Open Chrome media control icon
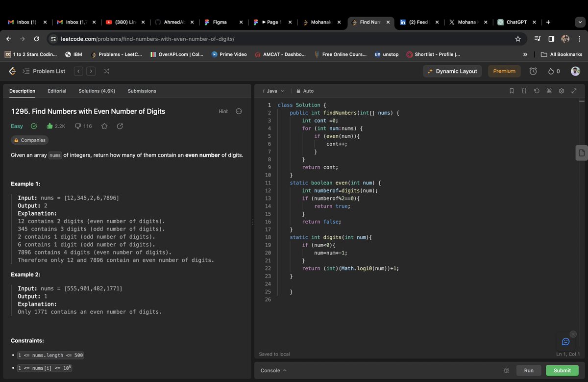The width and height of the screenshot is (588, 382). (537, 39)
